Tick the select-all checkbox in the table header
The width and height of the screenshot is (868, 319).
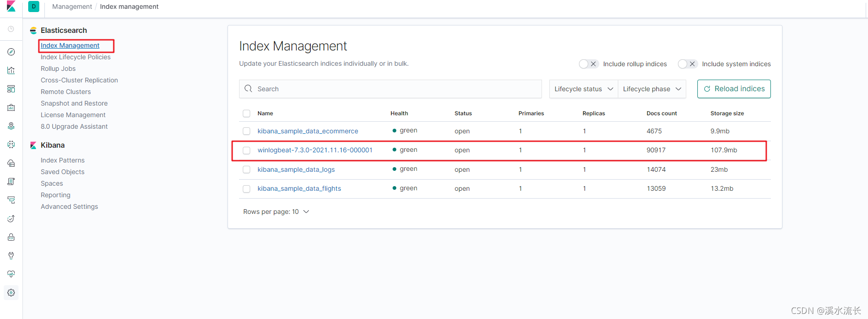tap(246, 113)
